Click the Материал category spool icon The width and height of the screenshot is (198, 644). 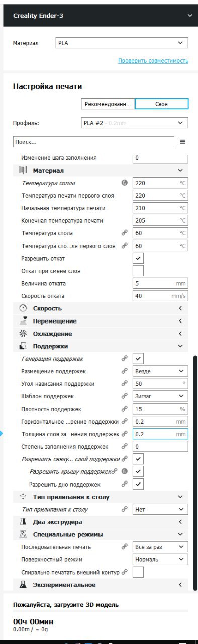[x=23, y=170]
